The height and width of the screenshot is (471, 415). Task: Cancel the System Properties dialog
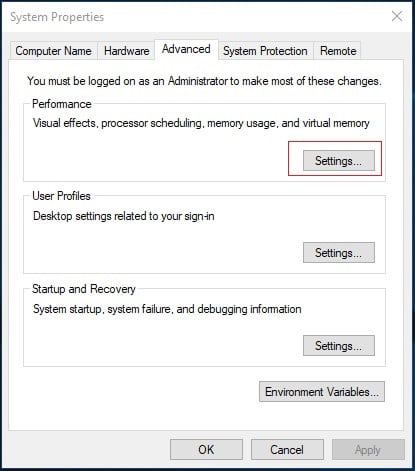(287, 450)
